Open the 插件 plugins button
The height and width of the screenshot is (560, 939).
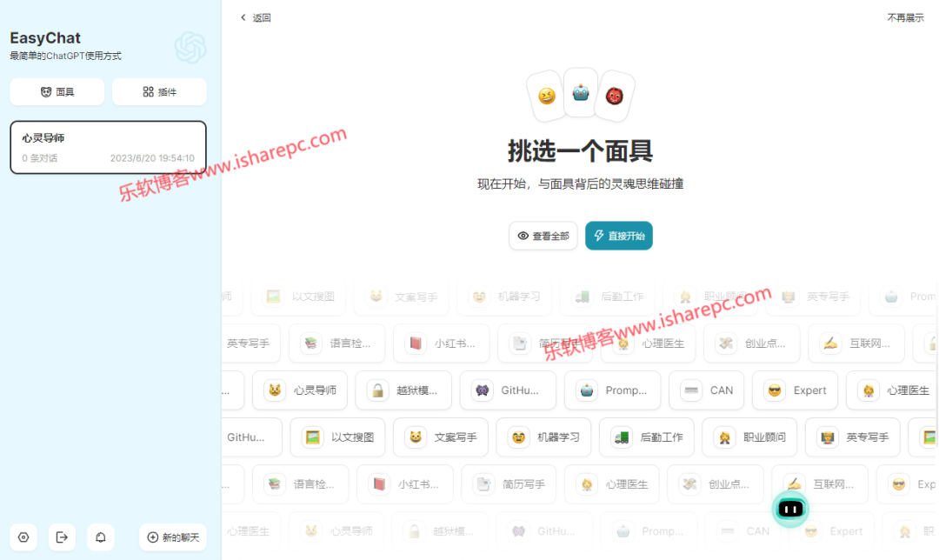159,91
